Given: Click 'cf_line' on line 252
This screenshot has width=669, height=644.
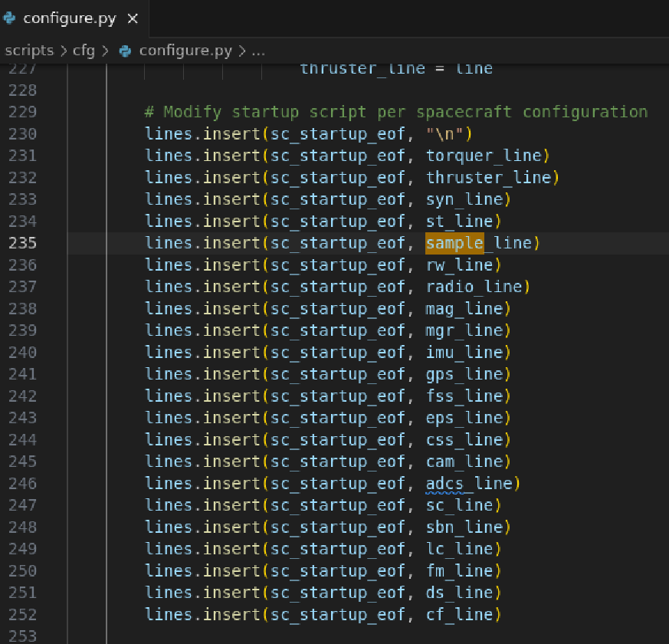Looking at the screenshot, I should [x=460, y=615].
